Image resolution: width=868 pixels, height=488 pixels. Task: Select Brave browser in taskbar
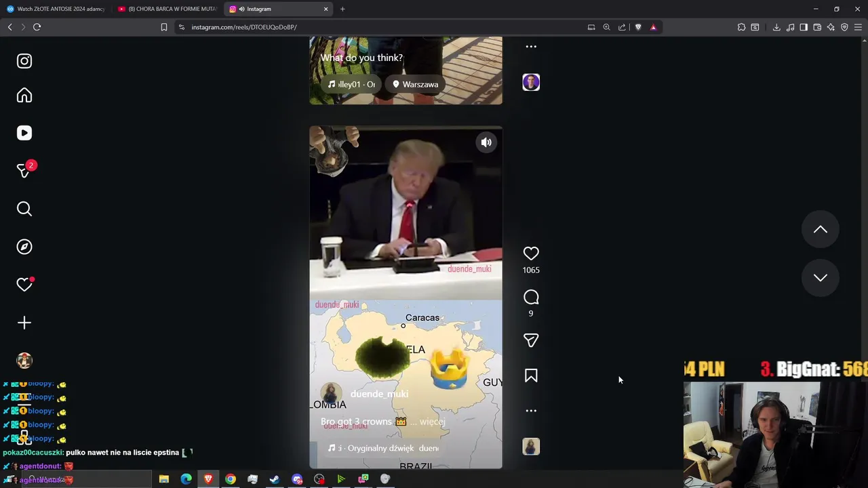point(208,479)
